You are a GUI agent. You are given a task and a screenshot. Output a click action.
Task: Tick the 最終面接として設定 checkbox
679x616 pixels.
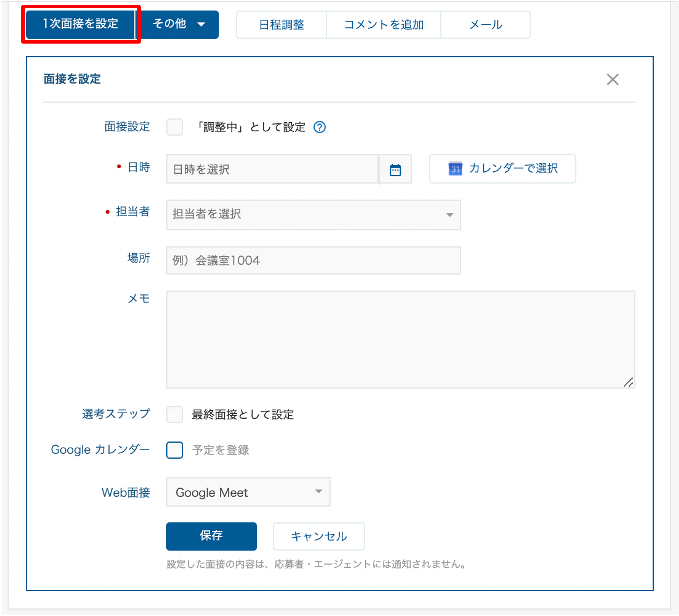point(174,414)
